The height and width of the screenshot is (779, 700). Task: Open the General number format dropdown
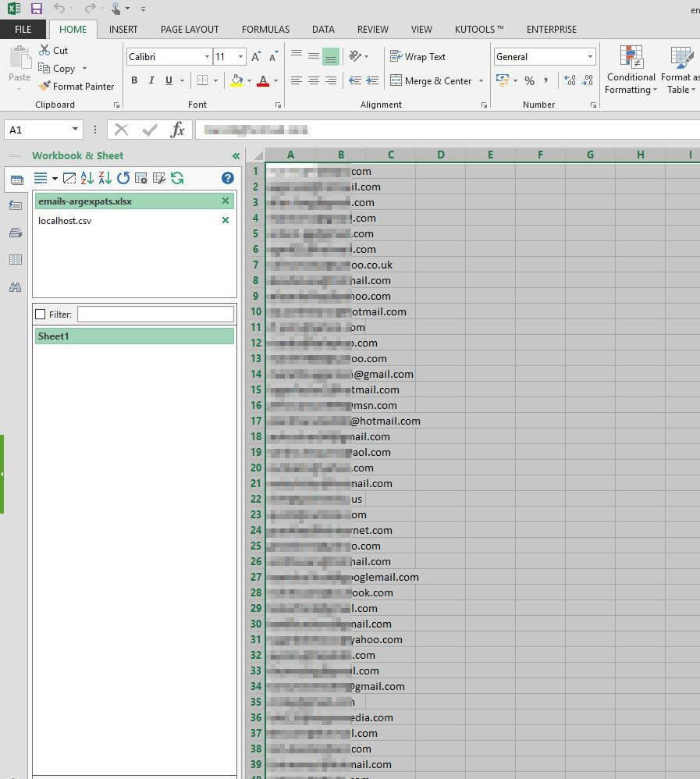590,57
